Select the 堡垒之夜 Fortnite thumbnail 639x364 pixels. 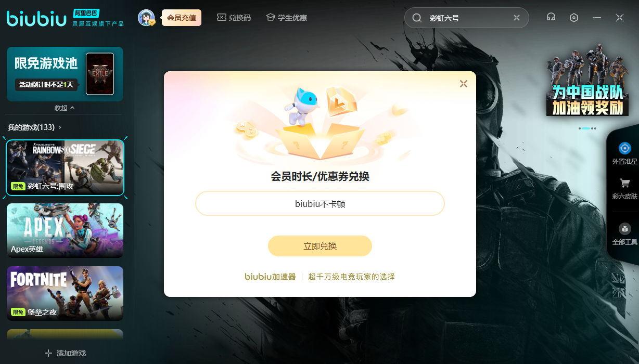tap(65, 293)
